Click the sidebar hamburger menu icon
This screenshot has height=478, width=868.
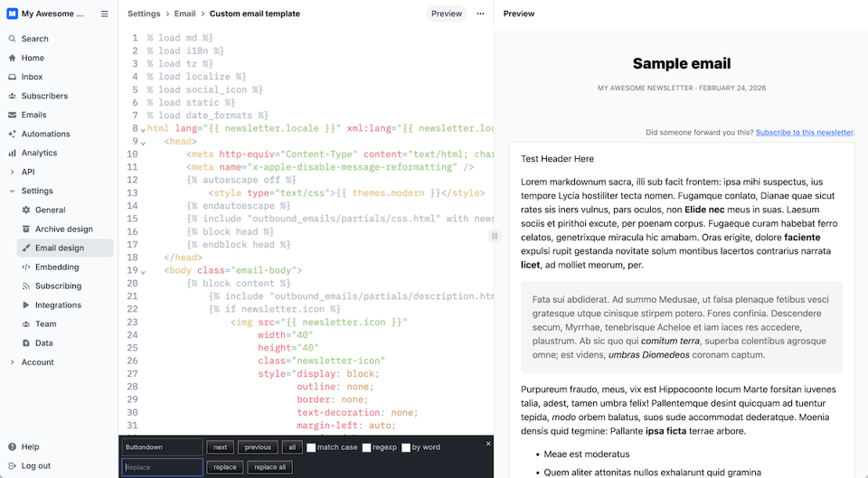click(x=105, y=14)
